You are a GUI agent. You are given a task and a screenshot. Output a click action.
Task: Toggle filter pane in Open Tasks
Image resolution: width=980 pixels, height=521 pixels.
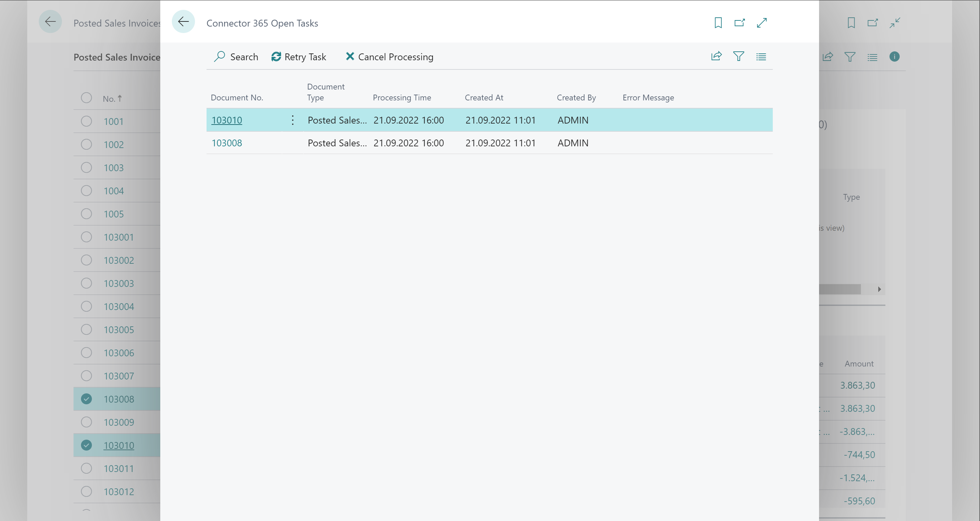coord(738,56)
